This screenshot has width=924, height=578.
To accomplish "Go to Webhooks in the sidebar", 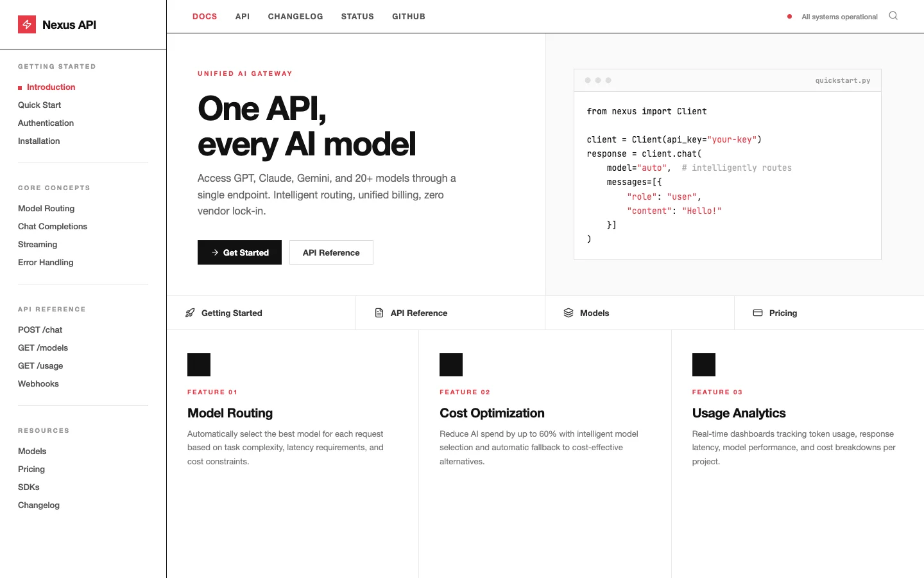I will point(38,383).
